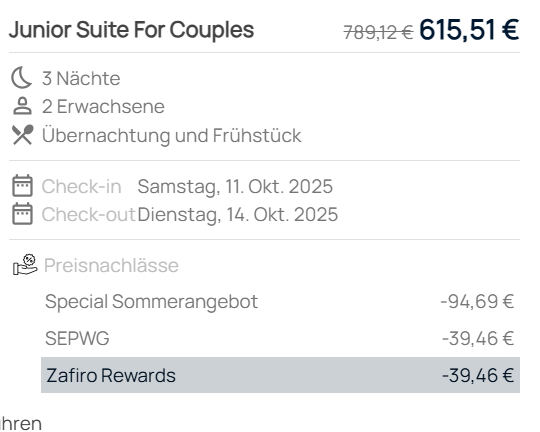Click the -94,69 € discount amount

coord(477,301)
